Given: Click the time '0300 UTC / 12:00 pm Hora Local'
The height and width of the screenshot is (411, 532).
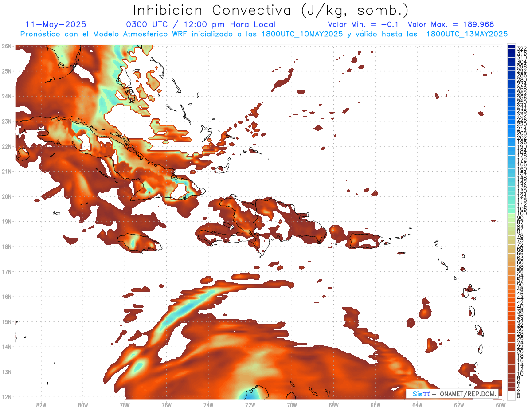Looking at the screenshot, I should (201, 25).
